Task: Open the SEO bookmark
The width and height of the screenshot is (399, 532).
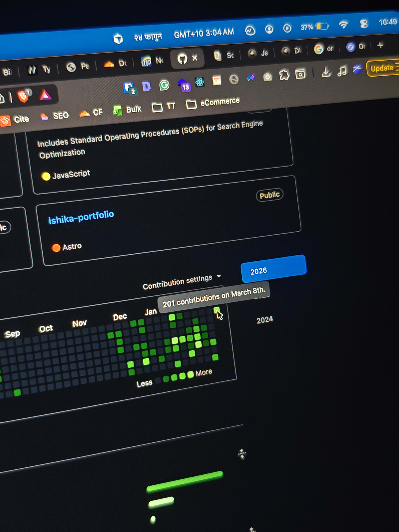Action: tap(55, 116)
